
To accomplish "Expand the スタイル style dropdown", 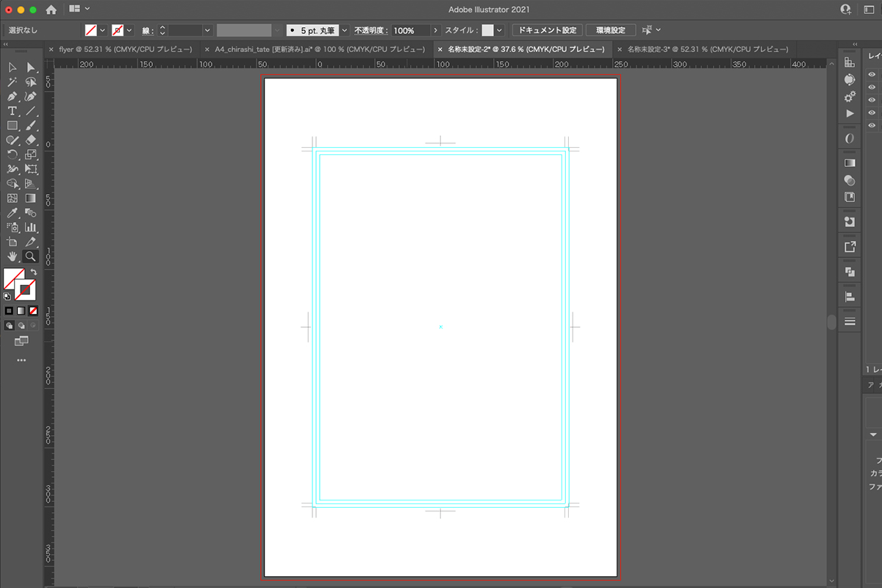I will click(499, 30).
